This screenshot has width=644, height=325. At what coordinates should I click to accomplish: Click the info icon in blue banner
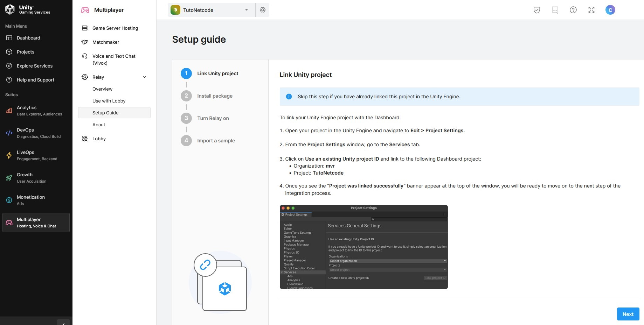[x=289, y=97]
